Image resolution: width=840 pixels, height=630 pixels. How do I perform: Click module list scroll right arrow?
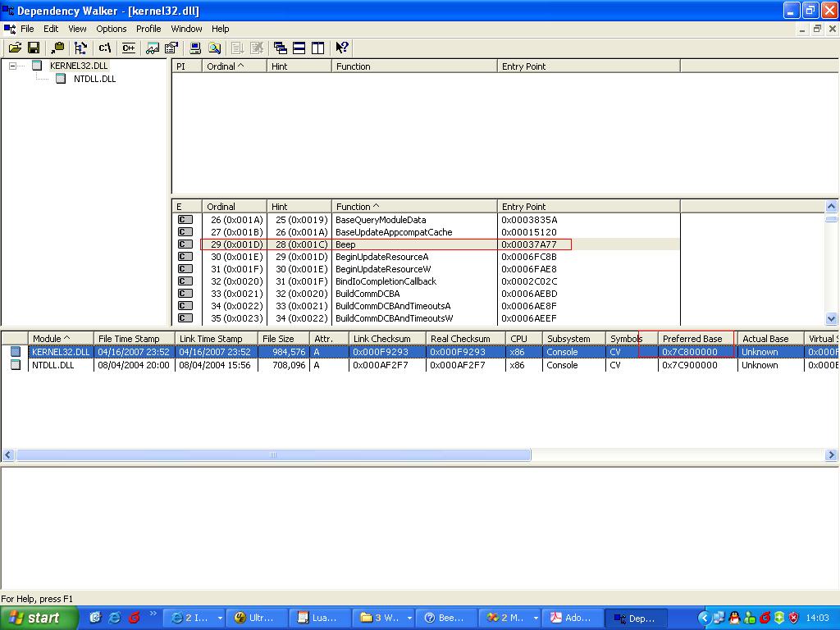(x=832, y=454)
